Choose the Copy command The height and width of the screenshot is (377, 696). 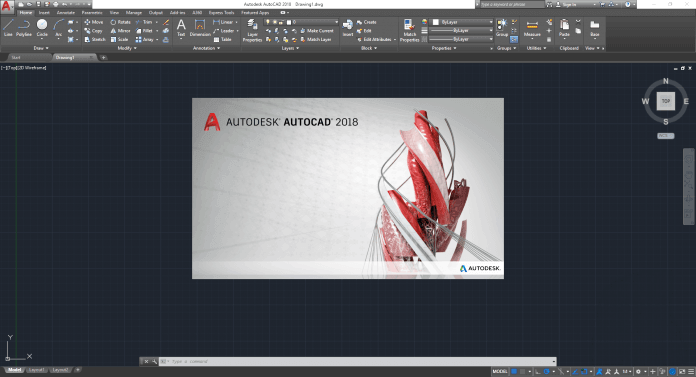tap(94, 31)
